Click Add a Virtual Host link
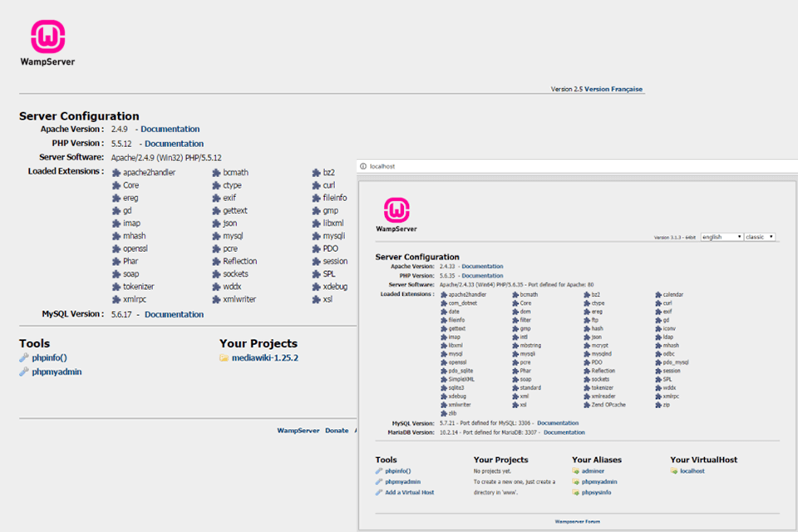The width and height of the screenshot is (798, 532). (x=410, y=492)
